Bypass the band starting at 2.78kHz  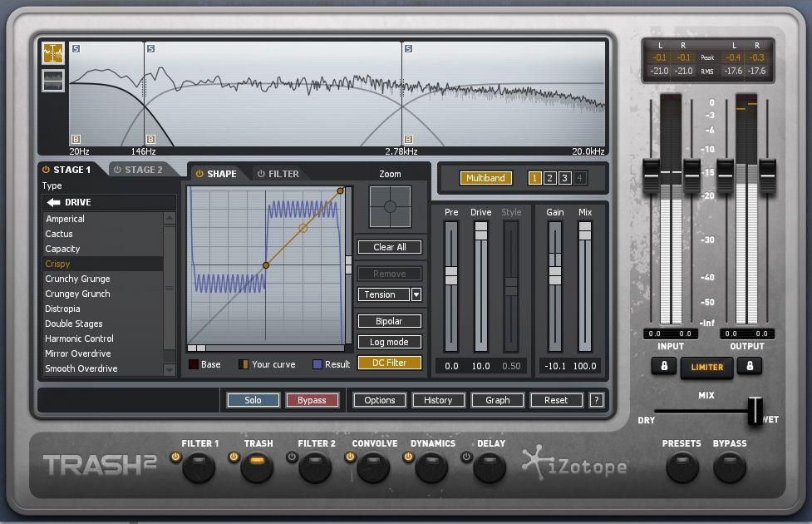[409, 139]
